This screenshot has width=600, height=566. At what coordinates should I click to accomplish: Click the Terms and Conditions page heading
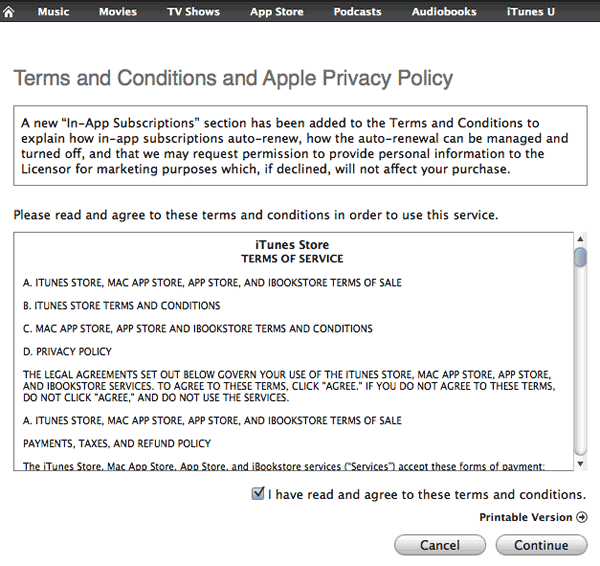point(232,78)
